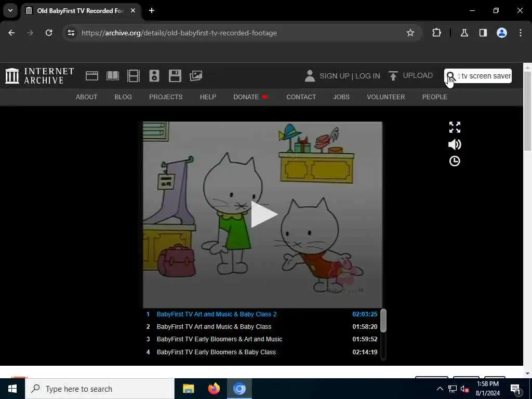The width and height of the screenshot is (532, 399).
Task: Open the Texts book icon
Action: click(x=113, y=76)
